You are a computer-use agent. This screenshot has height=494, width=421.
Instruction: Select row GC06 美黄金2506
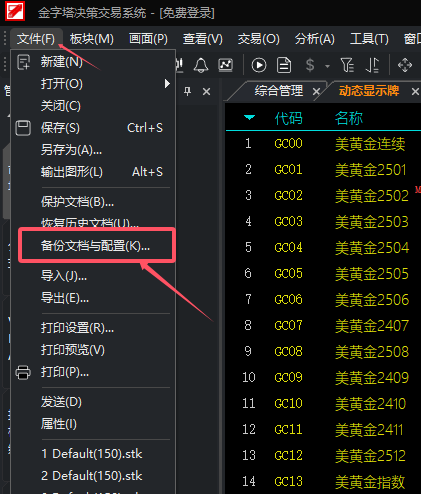[323, 300]
